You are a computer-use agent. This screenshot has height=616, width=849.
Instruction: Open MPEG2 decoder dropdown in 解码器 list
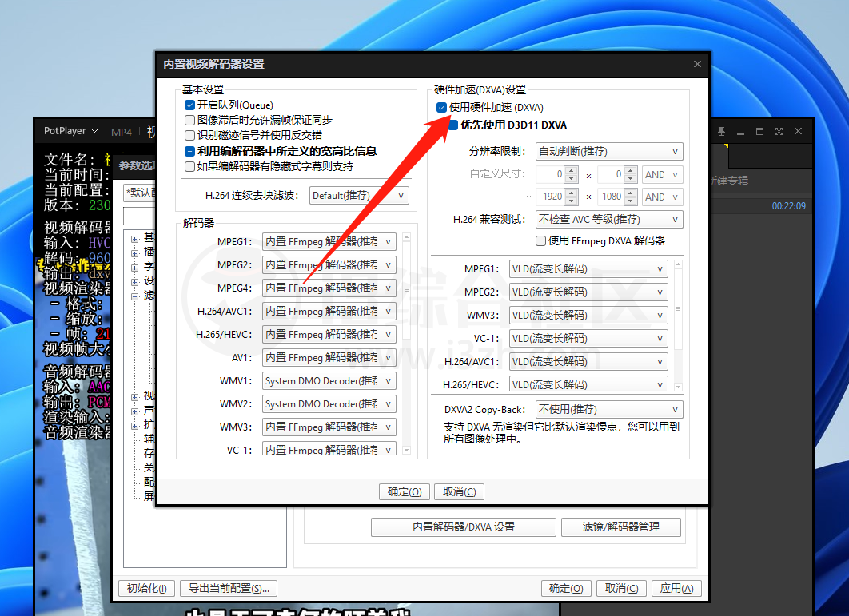click(x=329, y=264)
